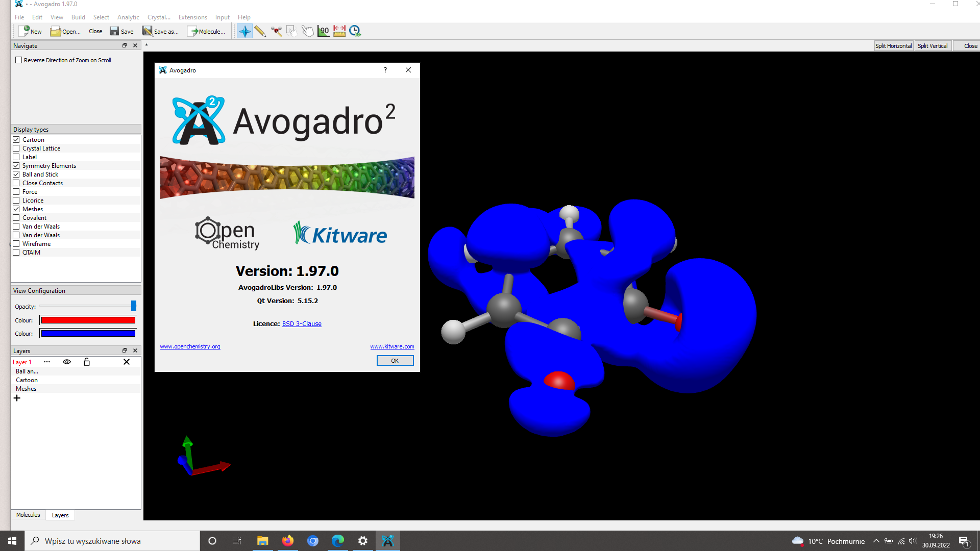Select the Selection tool
The width and height of the screenshot is (980, 551).
click(291, 31)
